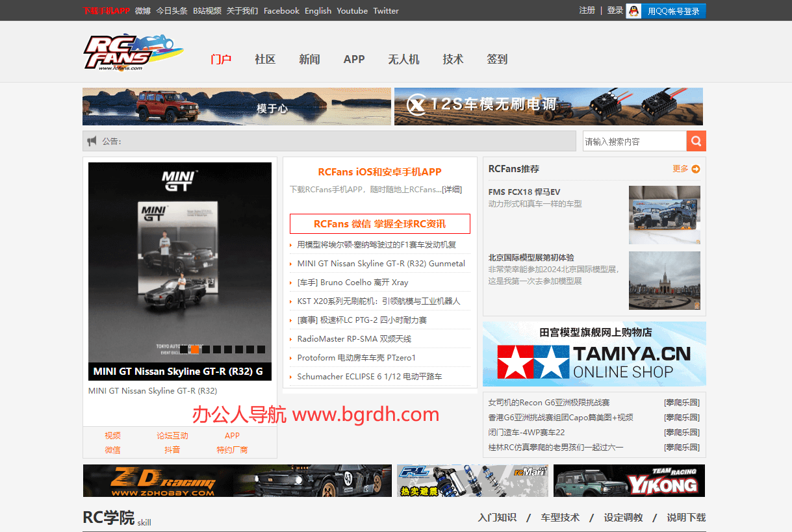Switch to the 社区 tab
792x532 pixels.
click(265, 59)
